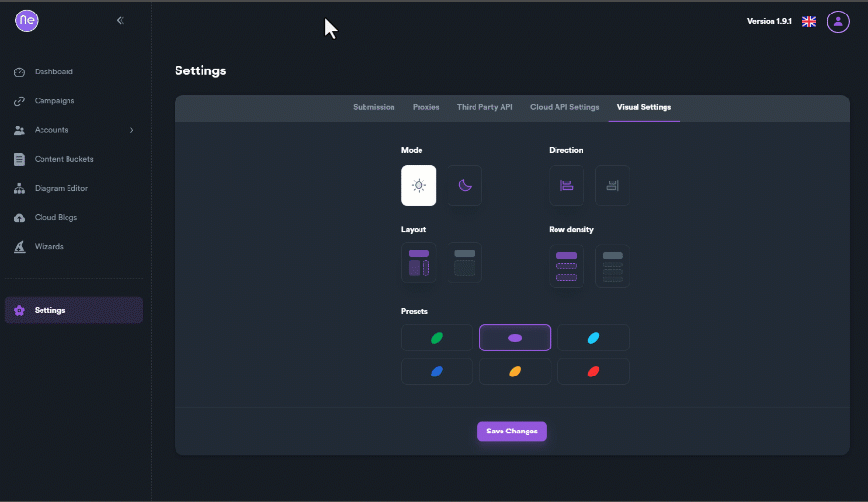Open Campaigns via its link icon
Image resolution: width=868 pixels, height=502 pixels.
pyautogui.click(x=19, y=101)
